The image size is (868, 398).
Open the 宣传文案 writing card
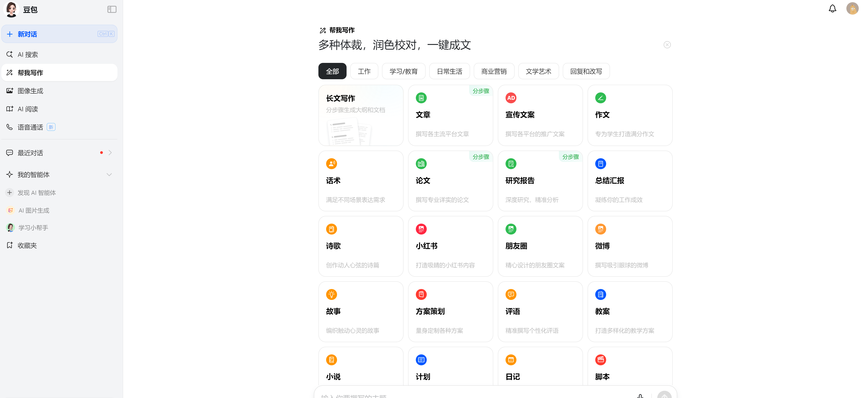tap(540, 115)
